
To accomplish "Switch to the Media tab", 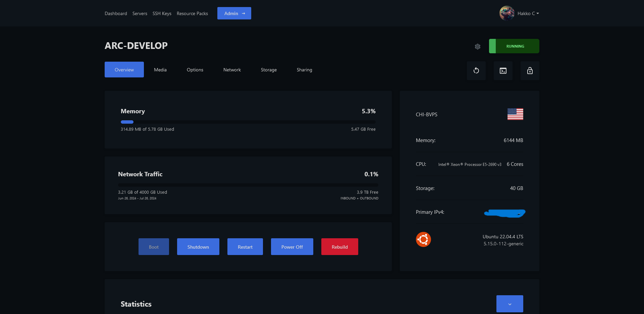I will (x=160, y=70).
